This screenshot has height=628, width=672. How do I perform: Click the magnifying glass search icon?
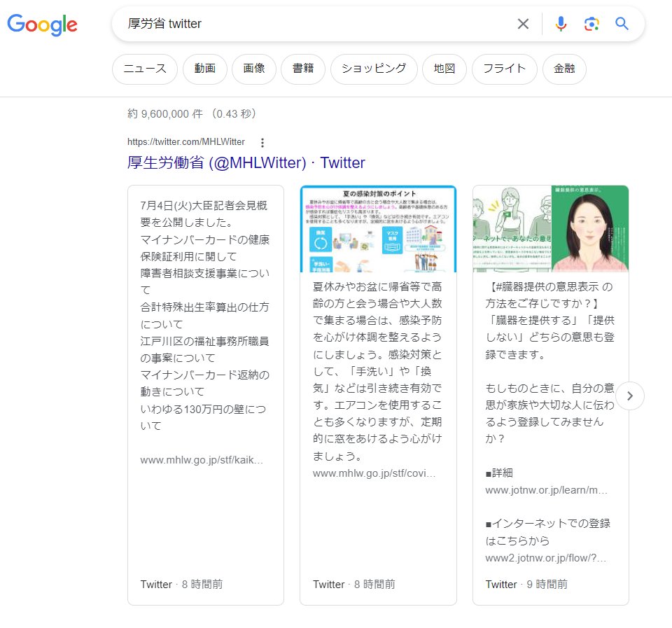click(622, 23)
